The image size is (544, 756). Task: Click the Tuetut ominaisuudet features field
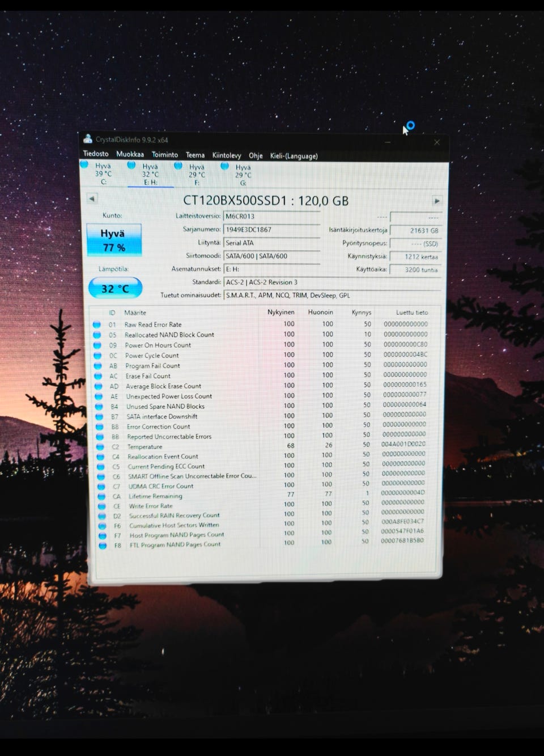point(331,295)
